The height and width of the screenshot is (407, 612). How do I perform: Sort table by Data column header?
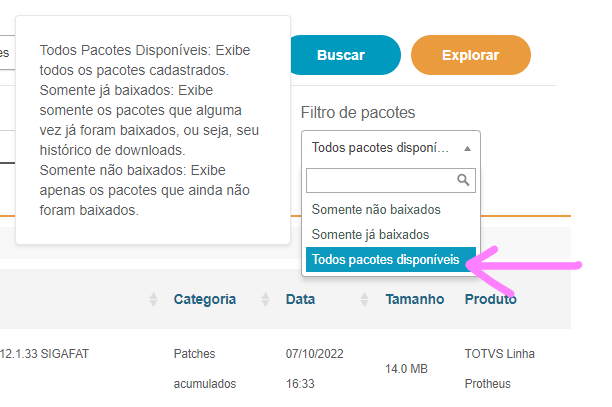point(301,299)
